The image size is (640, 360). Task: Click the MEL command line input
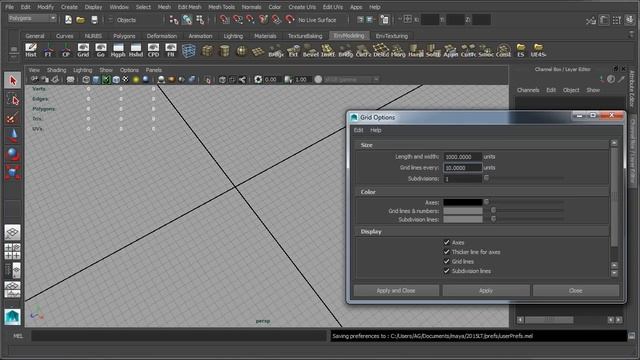click(x=179, y=336)
